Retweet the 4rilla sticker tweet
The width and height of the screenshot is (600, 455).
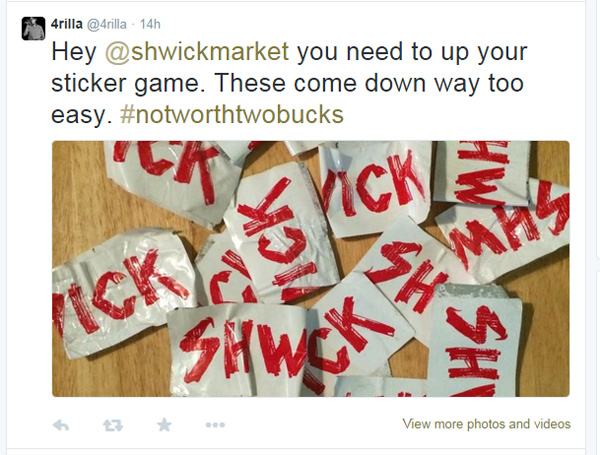pos(113,425)
